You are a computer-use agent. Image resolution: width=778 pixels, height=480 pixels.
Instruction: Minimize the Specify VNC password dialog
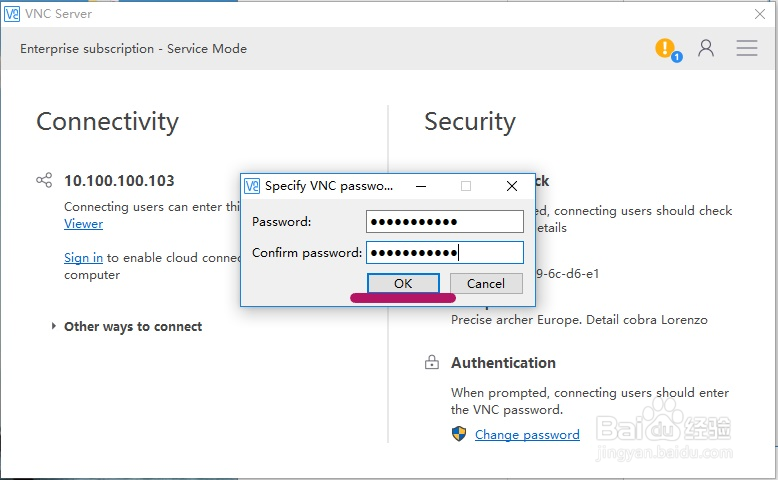coord(421,186)
